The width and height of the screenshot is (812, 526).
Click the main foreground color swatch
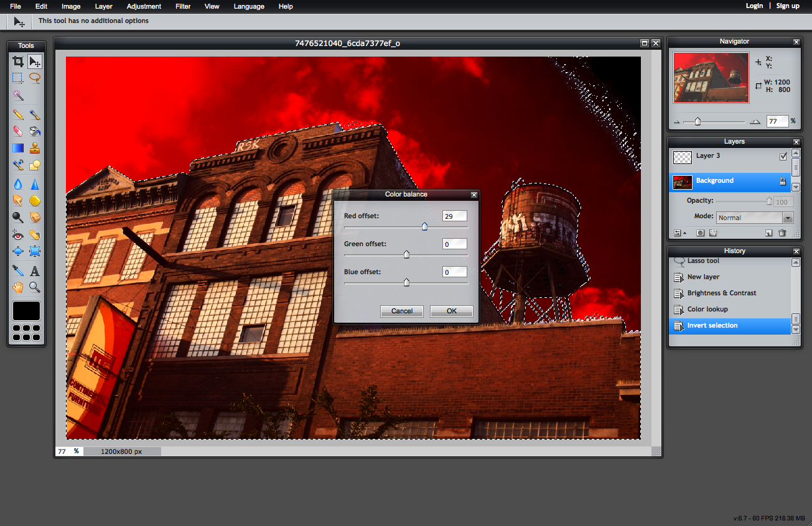coord(26,311)
